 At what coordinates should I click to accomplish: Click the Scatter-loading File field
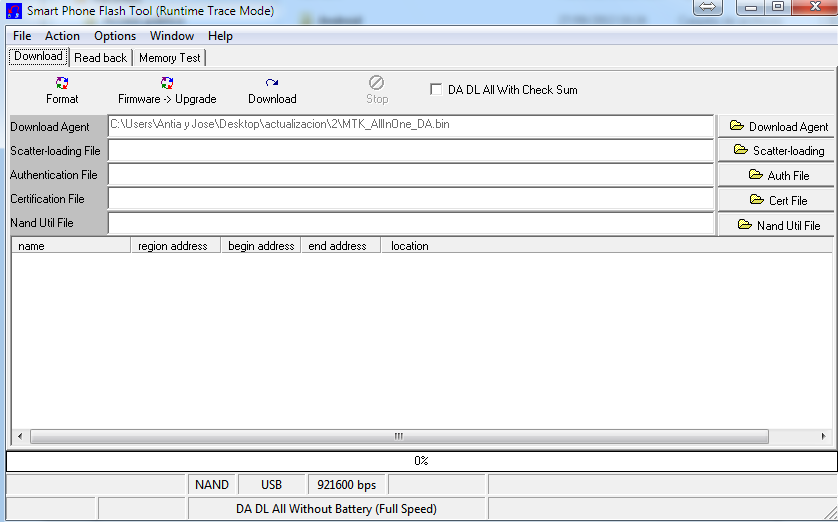coord(410,150)
